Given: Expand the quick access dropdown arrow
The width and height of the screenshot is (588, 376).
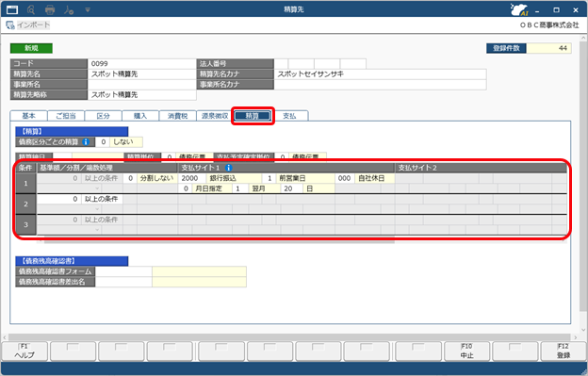Looking at the screenshot, I should [88, 9].
